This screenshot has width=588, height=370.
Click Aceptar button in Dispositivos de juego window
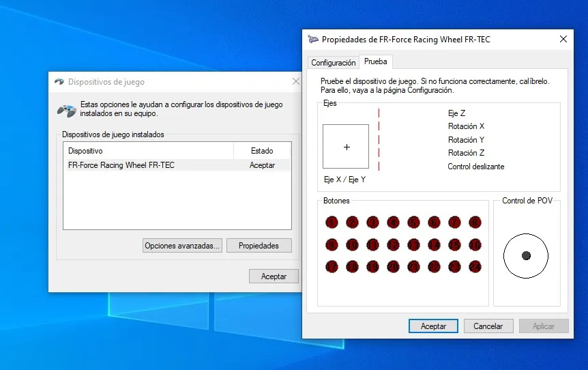click(274, 276)
